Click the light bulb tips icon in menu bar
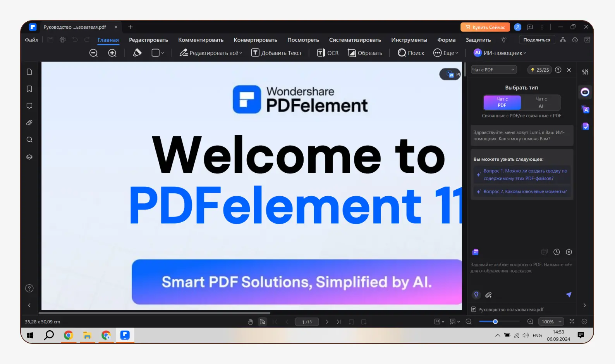Screen dimensions: 615x364 point(504,39)
